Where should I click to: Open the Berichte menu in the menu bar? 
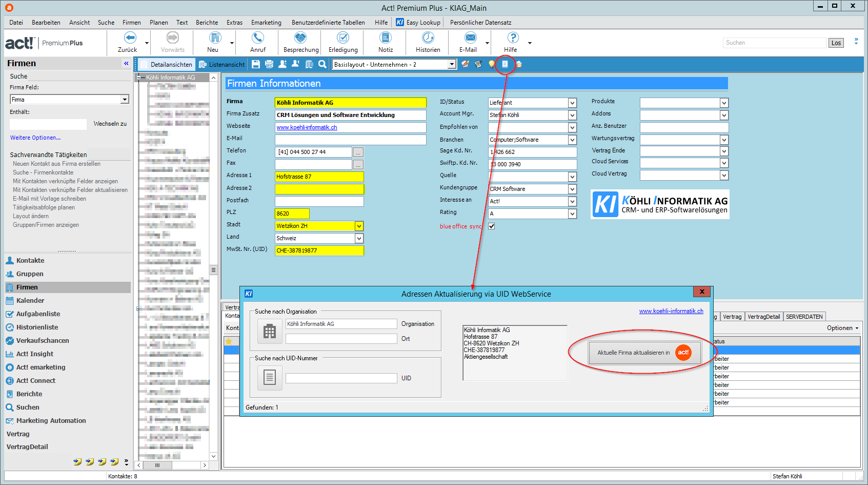pos(207,22)
